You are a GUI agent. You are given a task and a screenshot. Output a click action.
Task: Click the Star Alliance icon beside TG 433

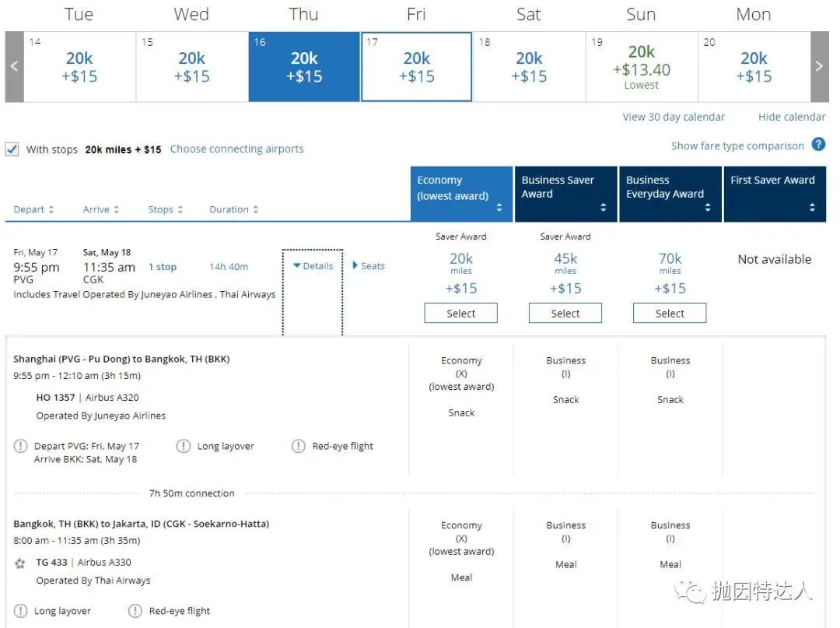(x=20, y=563)
